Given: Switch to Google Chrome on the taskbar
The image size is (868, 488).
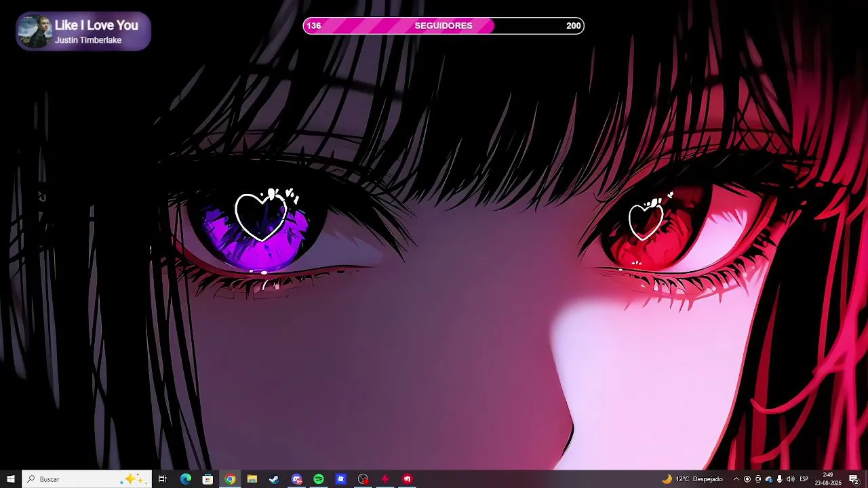Looking at the screenshot, I should (x=231, y=479).
